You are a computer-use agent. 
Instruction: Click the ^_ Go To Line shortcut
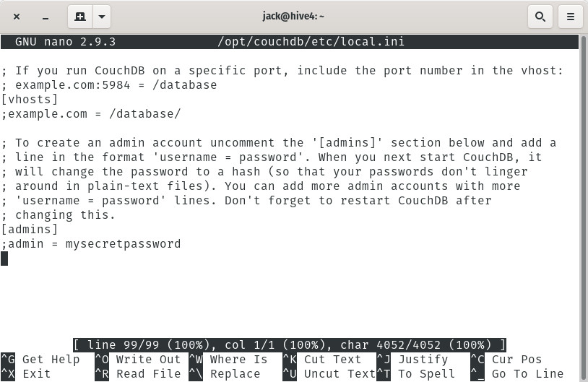click(x=517, y=374)
